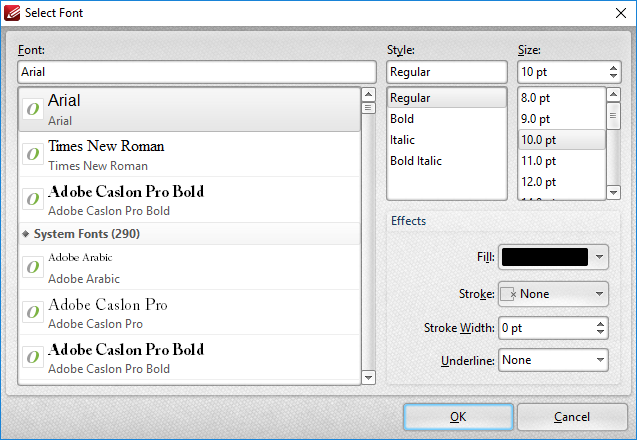Collapse the System Fonts (290) group
The width and height of the screenshot is (637, 440).
pyautogui.click(x=26, y=234)
